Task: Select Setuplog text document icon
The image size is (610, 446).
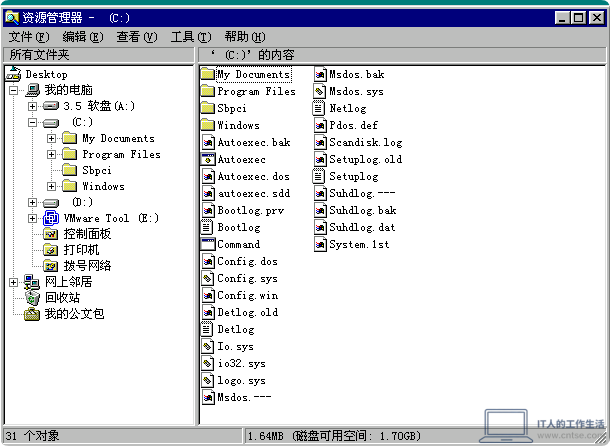Action: tap(319, 176)
